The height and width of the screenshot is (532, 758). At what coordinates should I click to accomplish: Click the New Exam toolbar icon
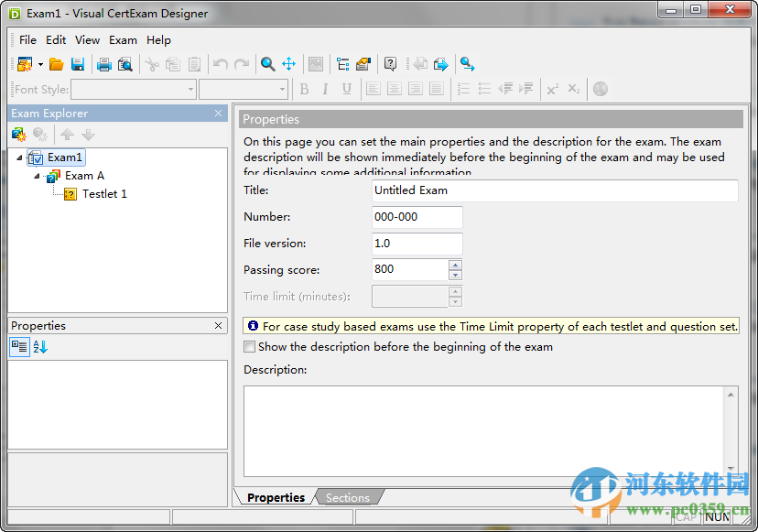pos(24,64)
